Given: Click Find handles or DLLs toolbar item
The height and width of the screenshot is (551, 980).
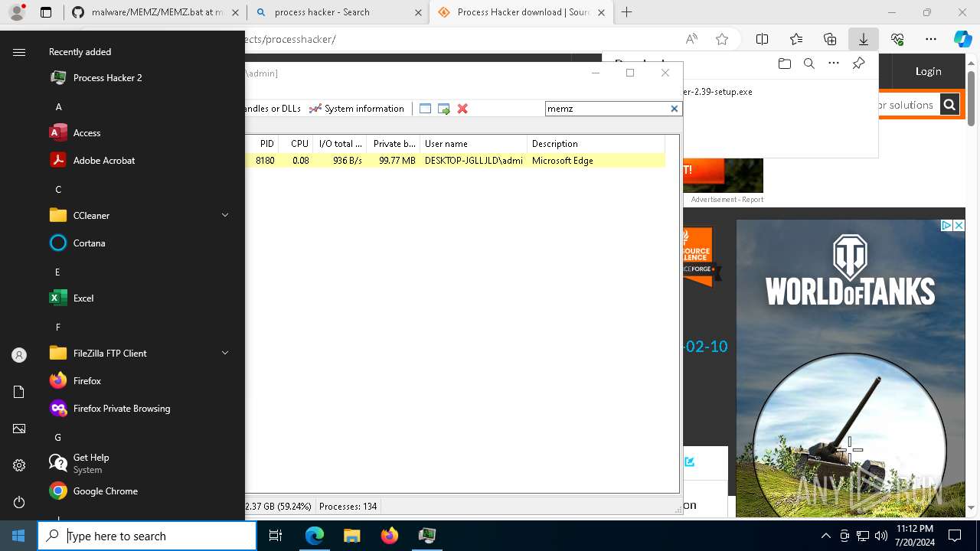Looking at the screenshot, I should [x=273, y=109].
